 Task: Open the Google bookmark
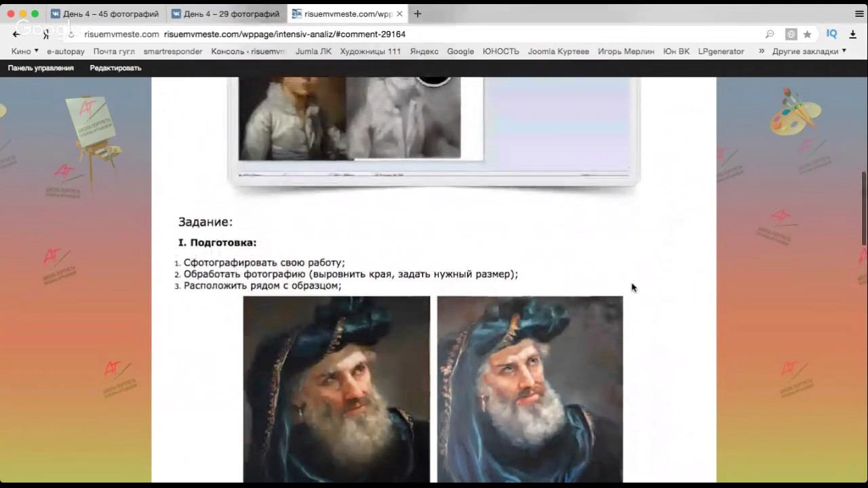[460, 52]
